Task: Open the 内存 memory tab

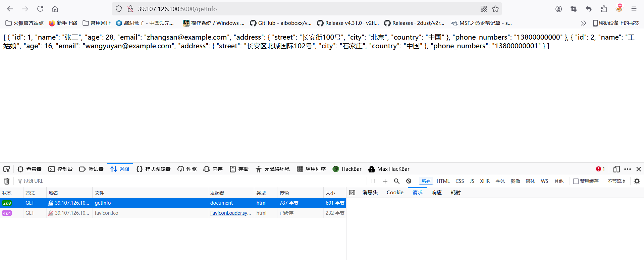Action: [x=213, y=169]
